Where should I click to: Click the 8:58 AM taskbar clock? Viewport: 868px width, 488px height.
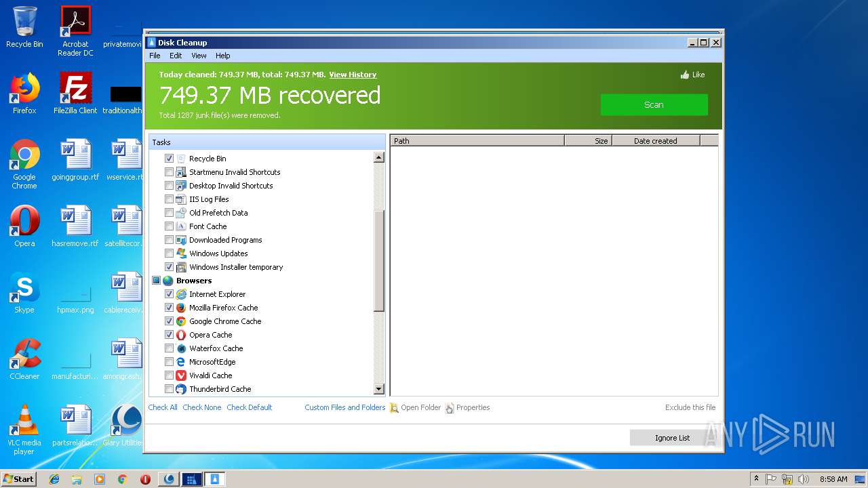(833, 479)
